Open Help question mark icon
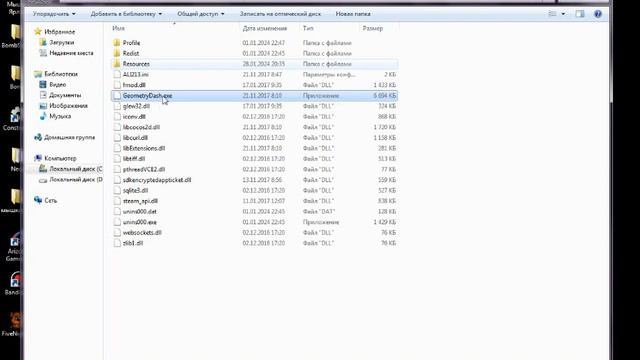 (598, 14)
